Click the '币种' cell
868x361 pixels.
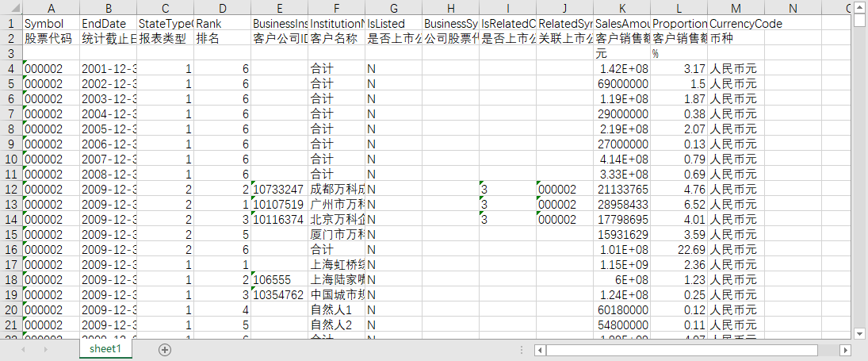point(736,39)
